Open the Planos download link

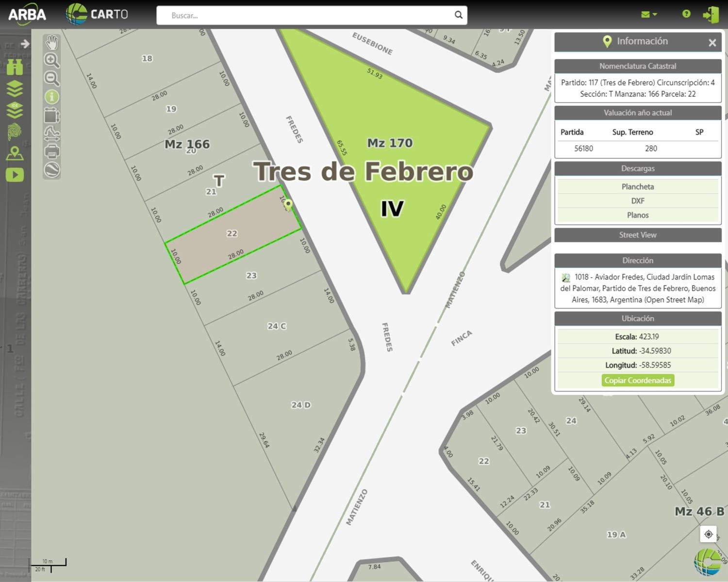pos(638,215)
